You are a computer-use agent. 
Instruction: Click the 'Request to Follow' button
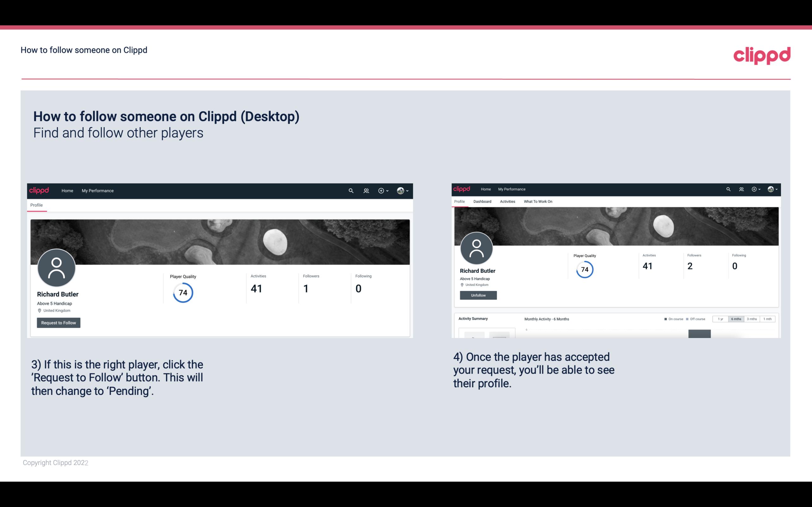coord(58,323)
